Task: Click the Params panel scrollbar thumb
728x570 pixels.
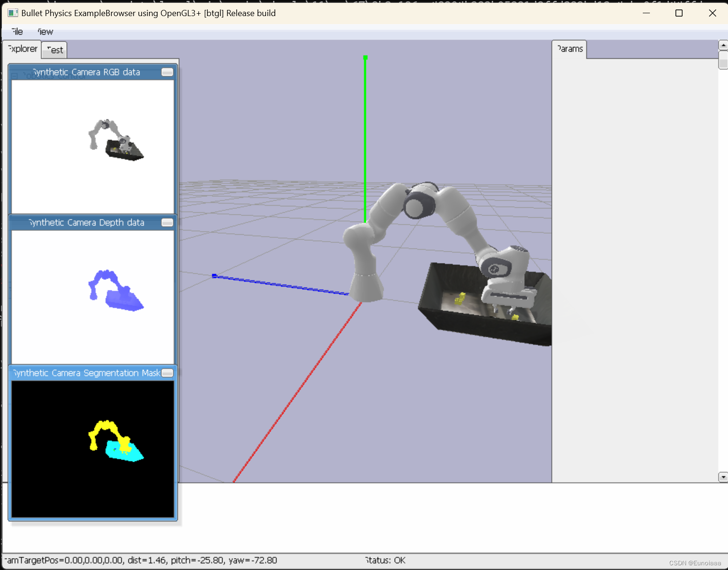Action: click(x=723, y=60)
